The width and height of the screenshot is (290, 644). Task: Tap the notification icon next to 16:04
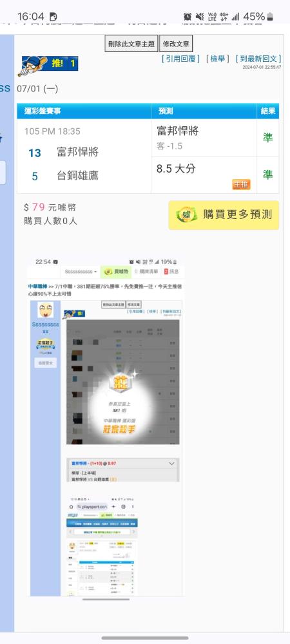point(53,17)
